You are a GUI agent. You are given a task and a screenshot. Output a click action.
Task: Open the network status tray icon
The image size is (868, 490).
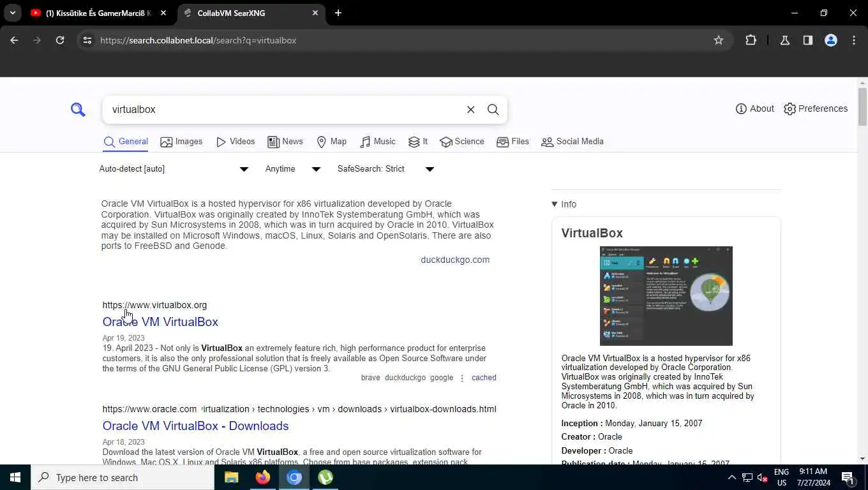pyautogui.click(x=747, y=477)
